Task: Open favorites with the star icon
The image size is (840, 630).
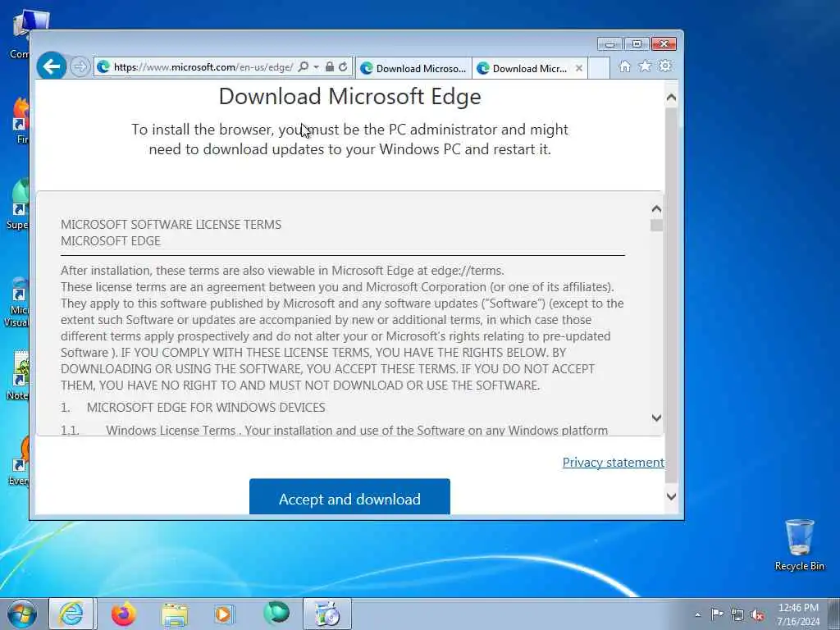Action: click(x=645, y=66)
